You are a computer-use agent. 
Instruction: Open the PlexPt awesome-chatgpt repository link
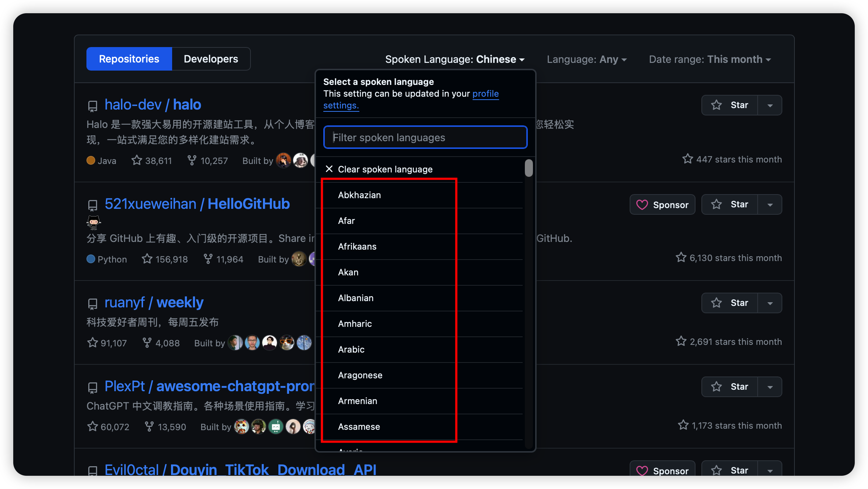pos(210,386)
